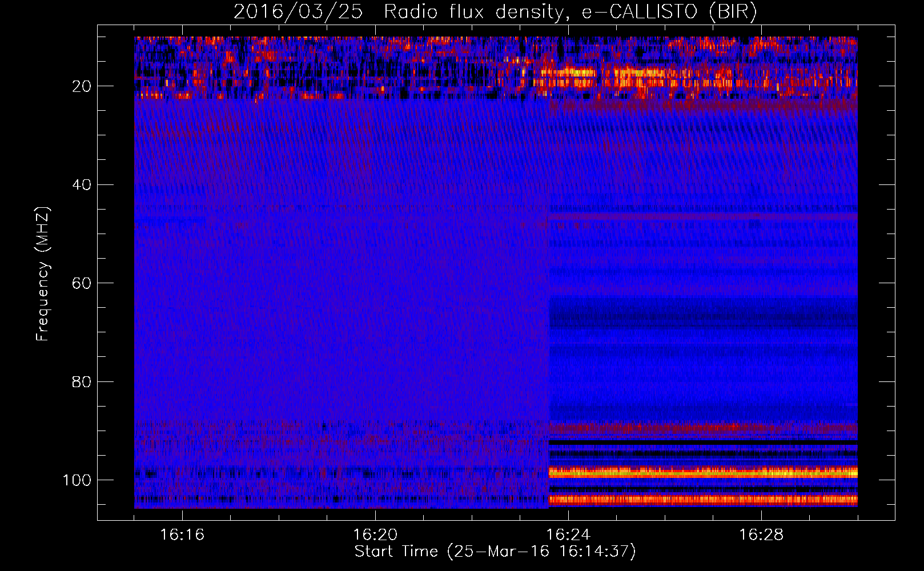Click the "16:16" time tick label
The width and height of the screenshot is (924, 571).
(182, 534)
